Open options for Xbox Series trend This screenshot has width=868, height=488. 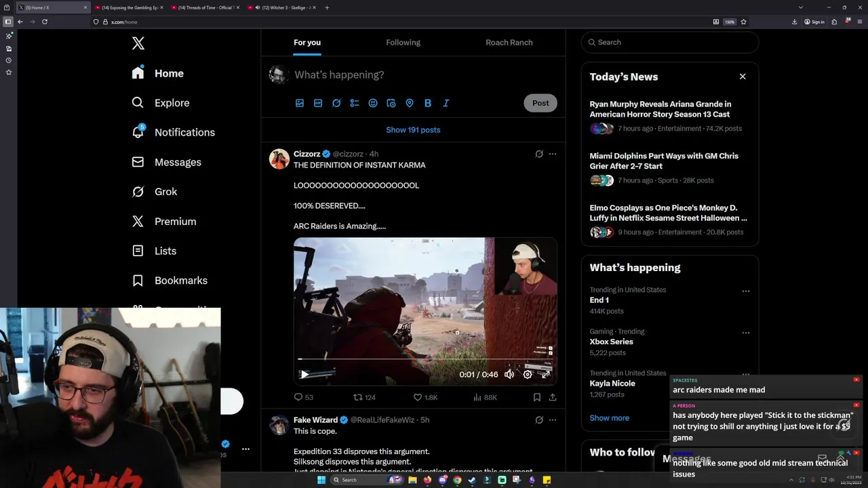pos(746,333)
